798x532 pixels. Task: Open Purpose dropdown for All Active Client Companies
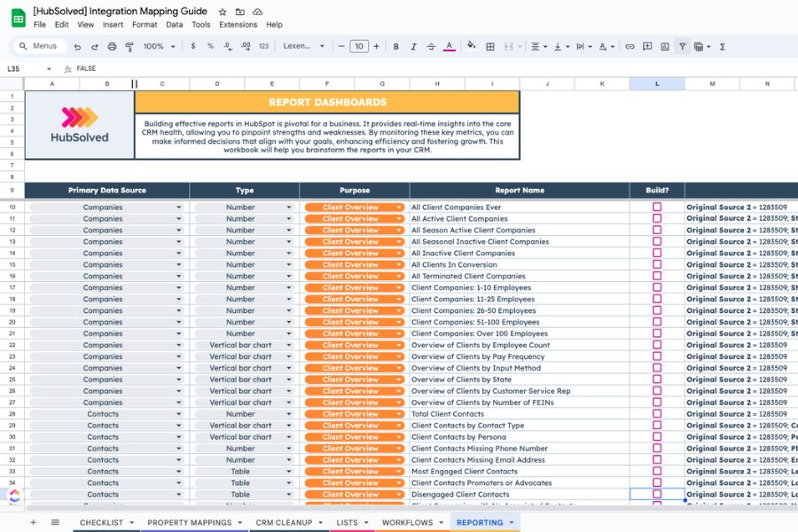point(398,218)
